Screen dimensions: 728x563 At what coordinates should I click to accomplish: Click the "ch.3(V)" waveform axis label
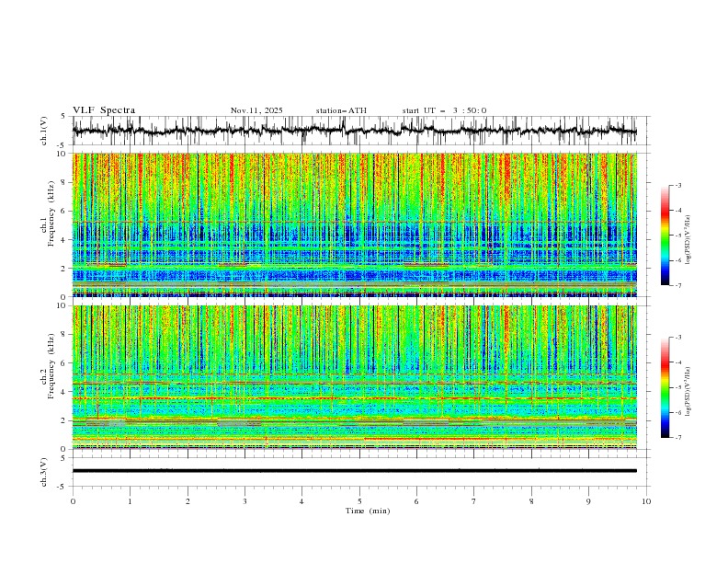coord(44,472)
